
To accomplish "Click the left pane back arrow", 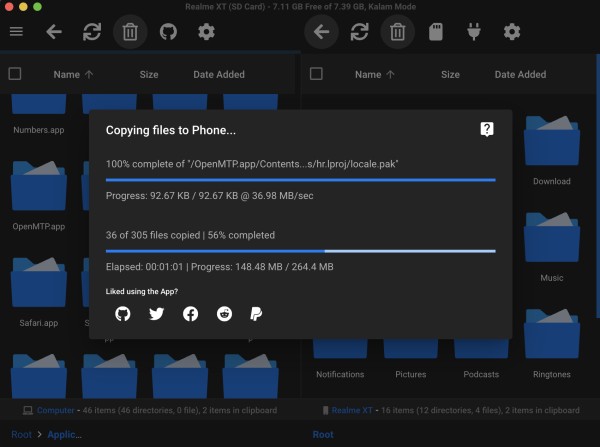I will pyautogui.click(x=53, y=32).
